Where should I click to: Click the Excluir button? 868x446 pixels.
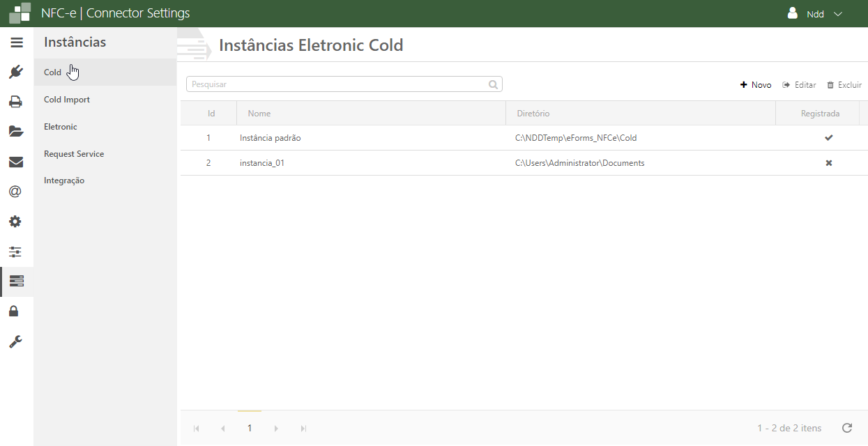(844, 85)
